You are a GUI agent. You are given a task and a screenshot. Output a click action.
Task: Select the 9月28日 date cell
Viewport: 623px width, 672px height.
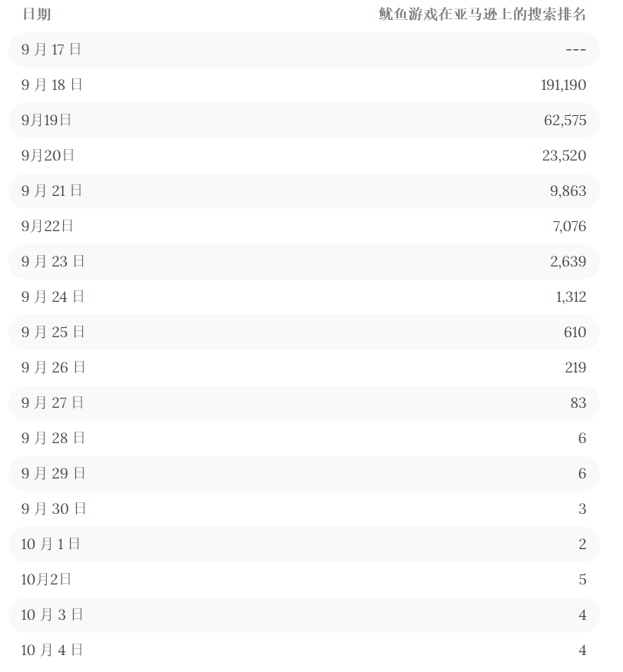53,439
